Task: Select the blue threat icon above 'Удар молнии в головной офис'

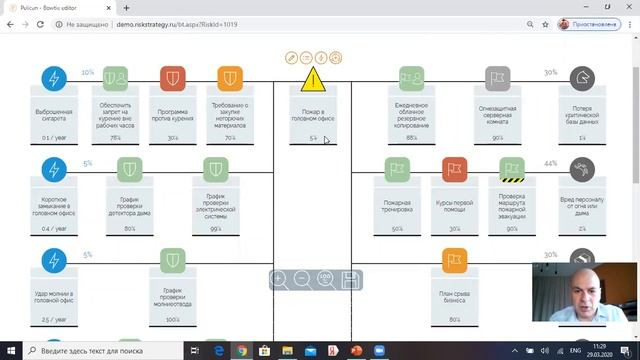Action: (x=54, y=260)
